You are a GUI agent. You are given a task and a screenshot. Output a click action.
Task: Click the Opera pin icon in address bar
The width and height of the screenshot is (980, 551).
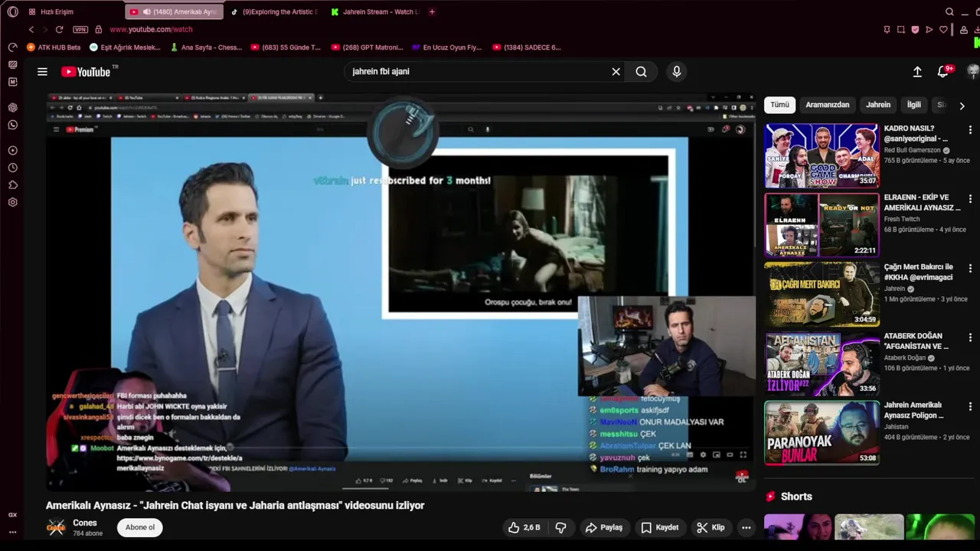click(887, 29)
